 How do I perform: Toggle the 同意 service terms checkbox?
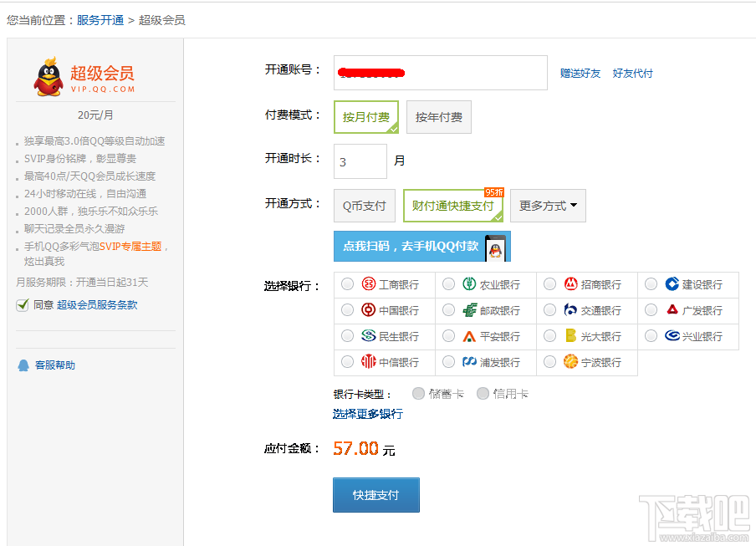click(23, 305)
